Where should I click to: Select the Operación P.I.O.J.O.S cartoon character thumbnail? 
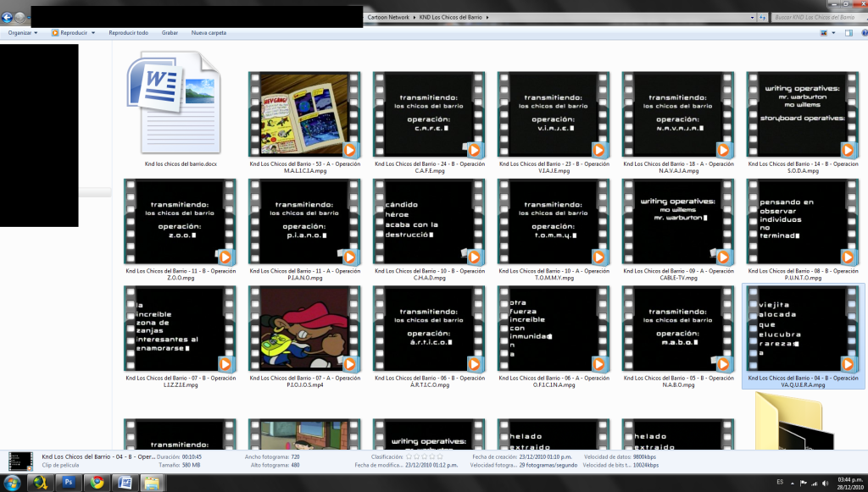[x=304, y=329]
